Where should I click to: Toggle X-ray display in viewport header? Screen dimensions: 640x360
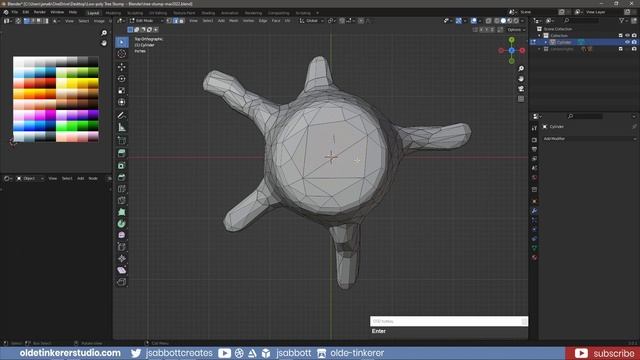pos(488,21)
